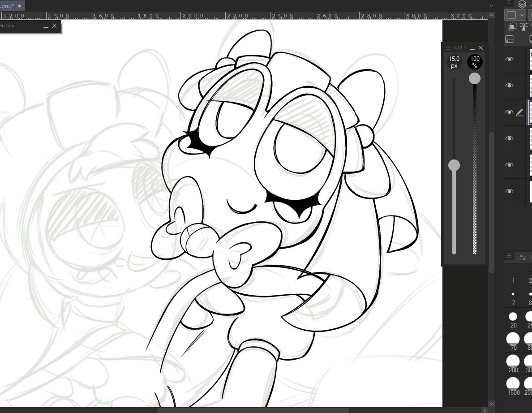Click the horizontal scrollbar right arrow
Image resolution: width=532 pixels, height=413 pixels.
point(485,410)
